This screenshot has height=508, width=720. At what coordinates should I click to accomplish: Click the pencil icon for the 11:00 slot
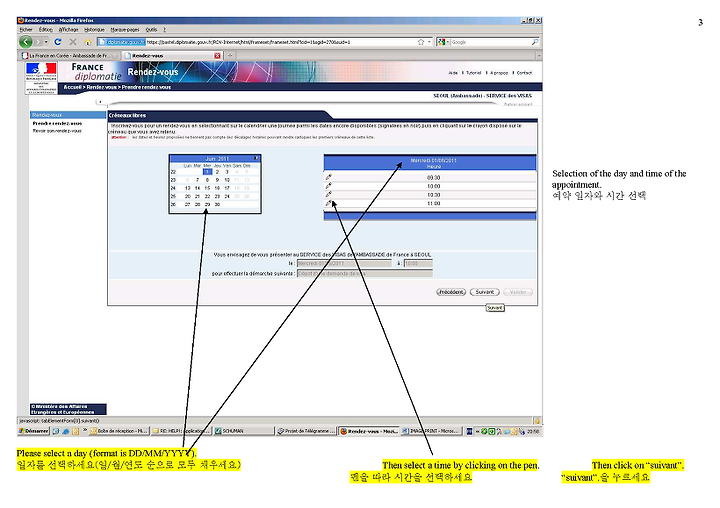coord(329,203)
